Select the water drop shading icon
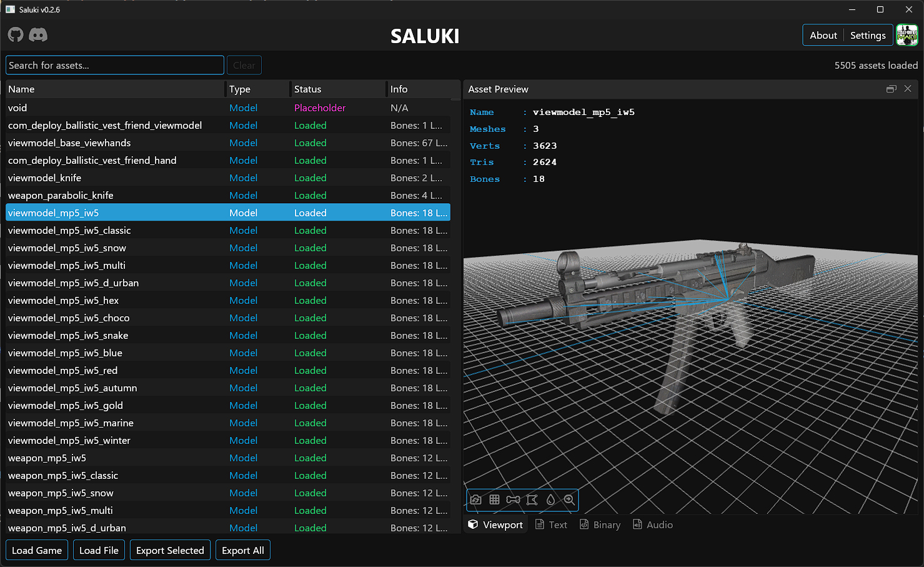924x567 pixels. coord(550,499)
